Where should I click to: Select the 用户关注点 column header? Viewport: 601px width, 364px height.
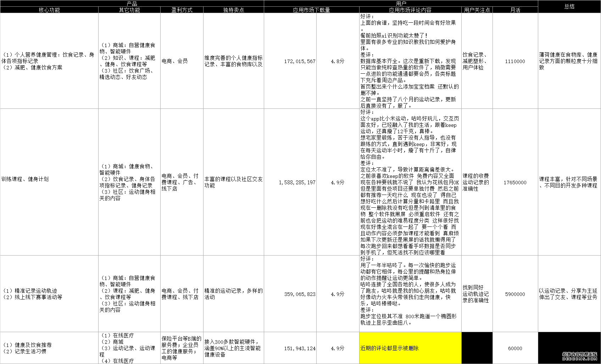tap(477, 10)
